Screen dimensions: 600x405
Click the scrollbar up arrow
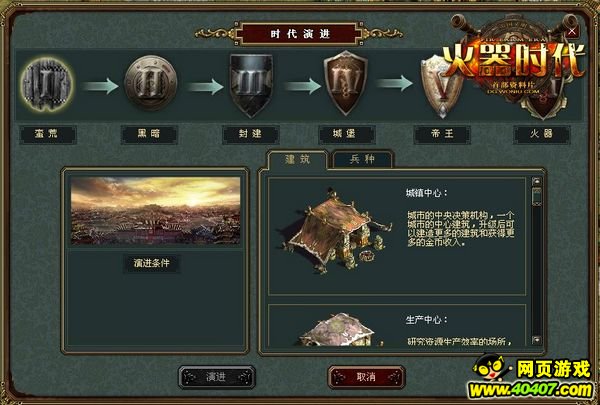point(536,181)
